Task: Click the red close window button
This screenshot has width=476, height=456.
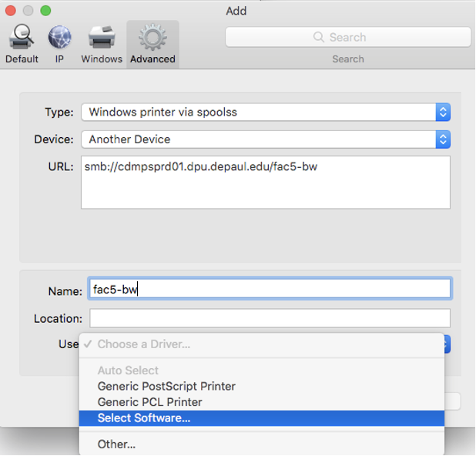Action: pos(11,11)
